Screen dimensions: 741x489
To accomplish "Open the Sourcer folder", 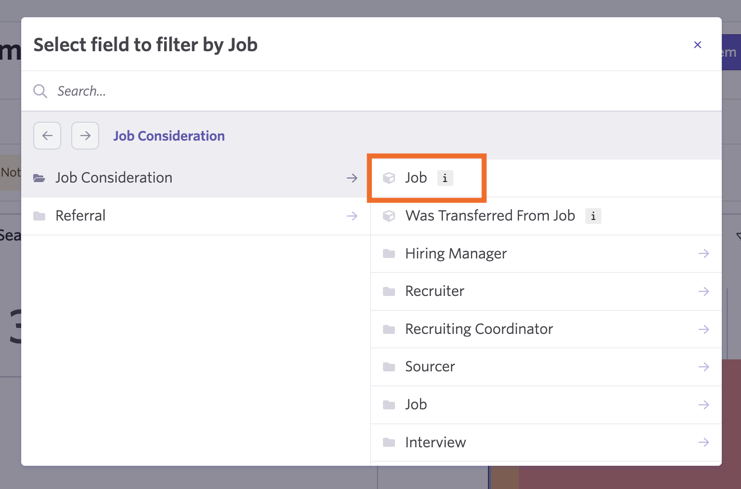I will tap(546, 367).
